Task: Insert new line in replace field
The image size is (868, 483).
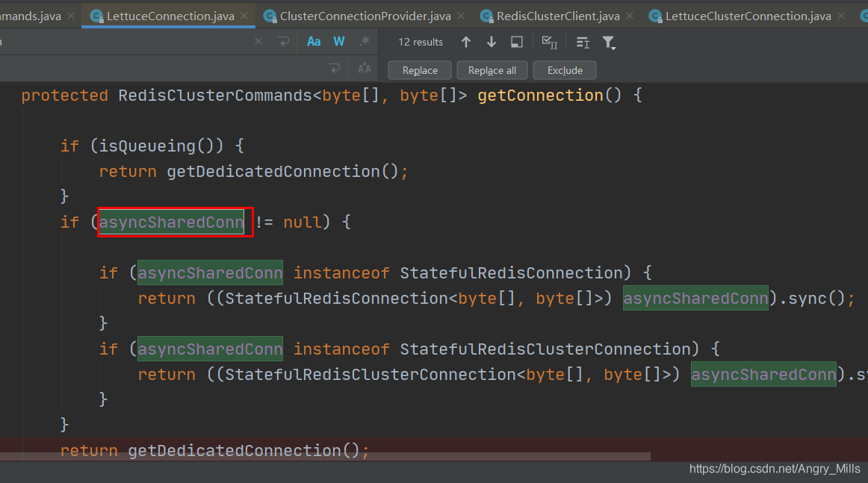Action: [335, 69]
